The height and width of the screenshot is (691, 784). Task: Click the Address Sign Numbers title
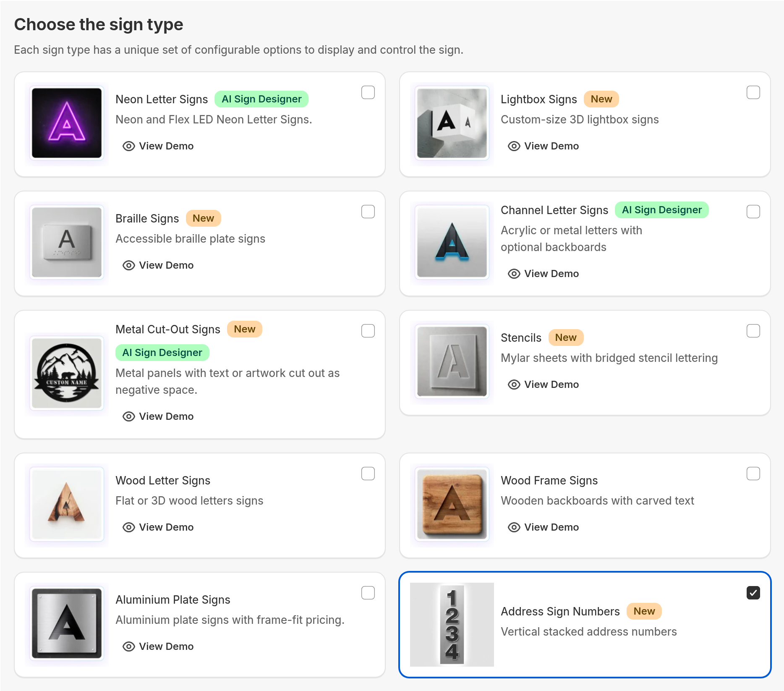click(560, 611)
